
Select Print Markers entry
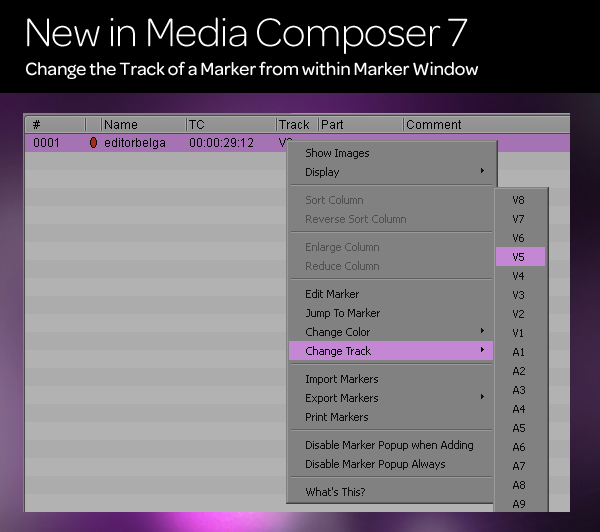pyautogui.click(x=337, y=417)
